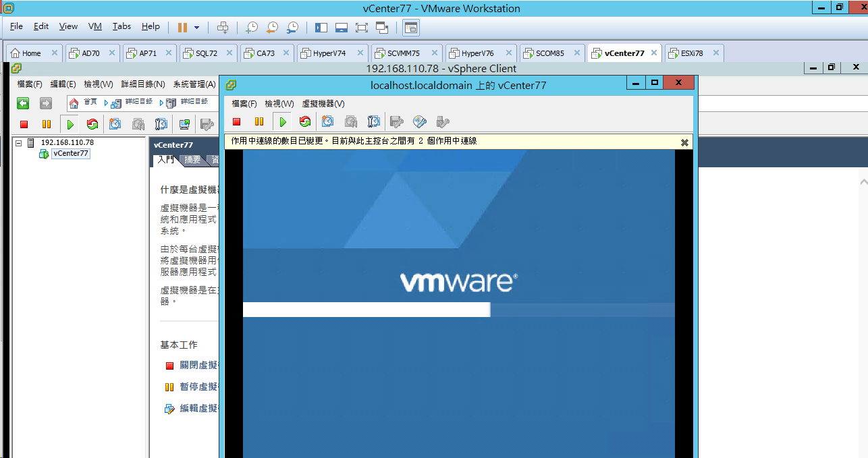The height and width of the screenshot is (458, 868).
Task: Click the 暫停虛擬機器 suspend link
Action: 200,387
